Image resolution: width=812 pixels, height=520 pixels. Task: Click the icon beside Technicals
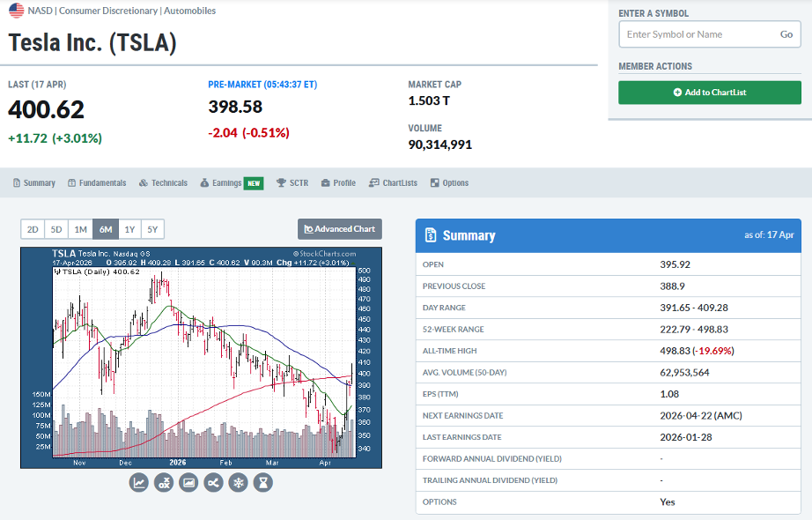(x=144, y=183)
